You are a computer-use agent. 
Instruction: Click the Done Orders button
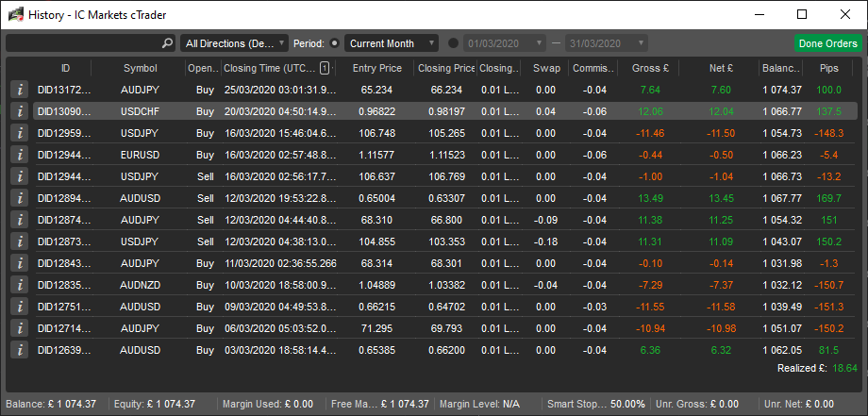pyautogui.click(x=828, y=43)
